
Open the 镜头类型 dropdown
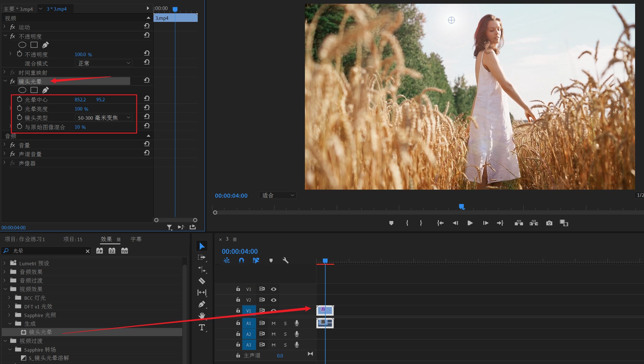[103, 118]
